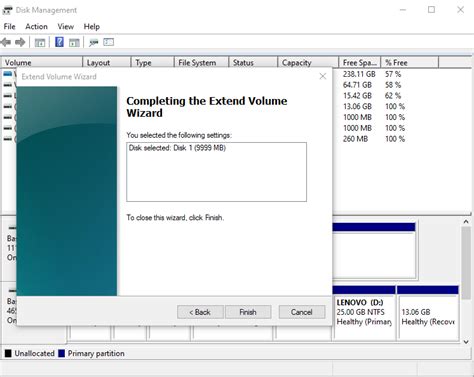Image resolution: width=474 pixels, height=377 pixels.
Task: Click the Connect/Refresh disk toolbar icon
Action: tap(93, 42)
